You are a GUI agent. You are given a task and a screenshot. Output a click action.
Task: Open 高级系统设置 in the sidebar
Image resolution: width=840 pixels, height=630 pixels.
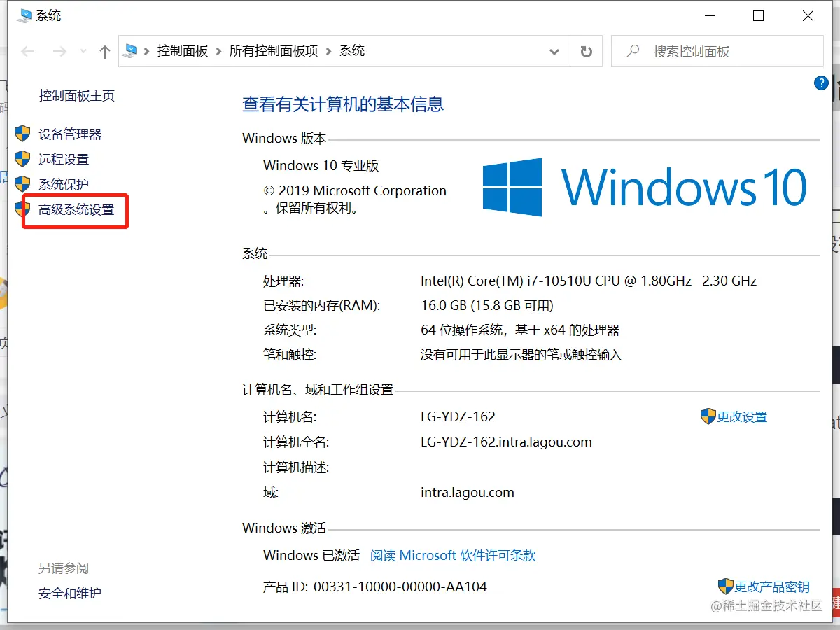tap(76, 209)
